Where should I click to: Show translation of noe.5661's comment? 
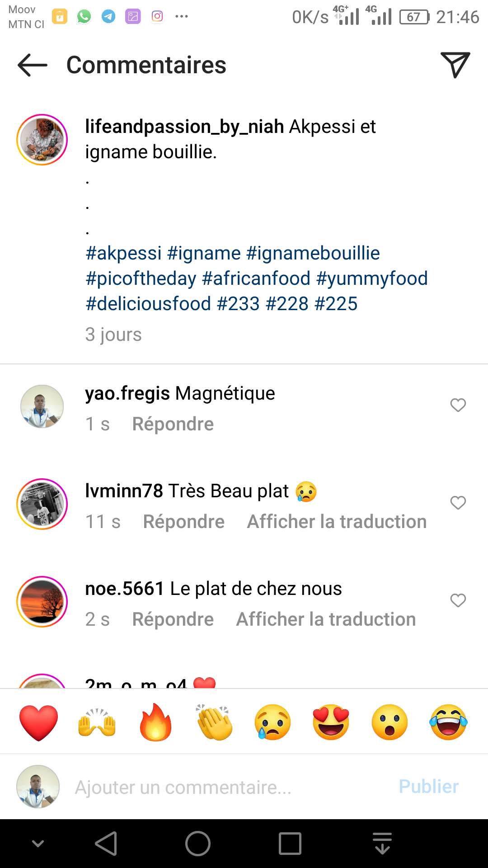click(x=326, y=620)
